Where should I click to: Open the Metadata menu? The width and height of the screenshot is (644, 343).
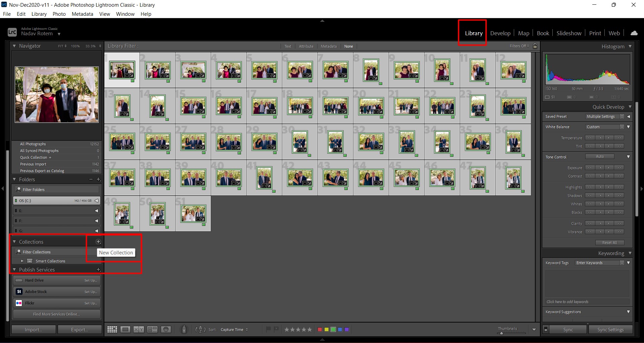82,14
